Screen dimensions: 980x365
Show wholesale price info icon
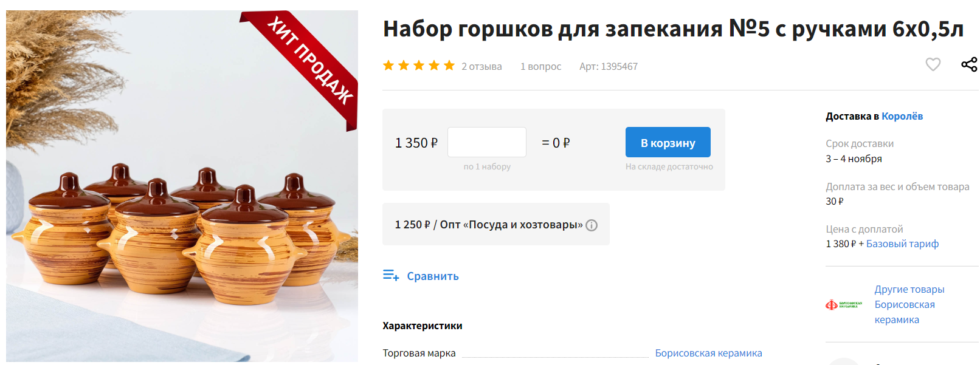592,225
